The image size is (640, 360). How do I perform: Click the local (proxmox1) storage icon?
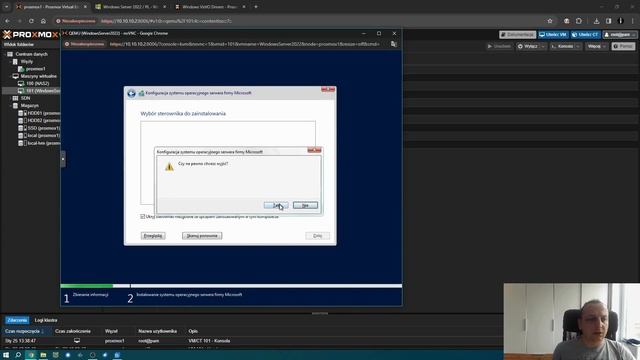(22, 136)
